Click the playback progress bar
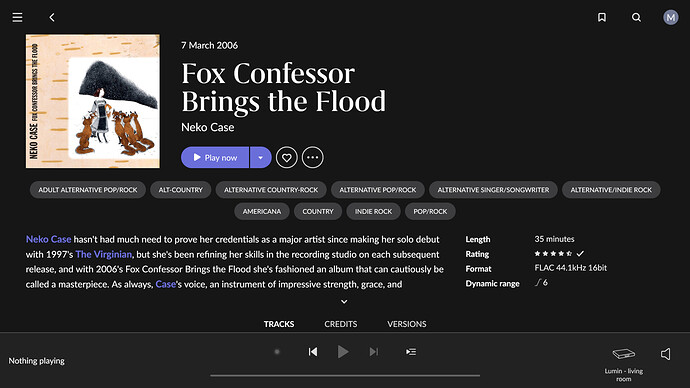This screenshot has width=690, height=388. [345, 375]
